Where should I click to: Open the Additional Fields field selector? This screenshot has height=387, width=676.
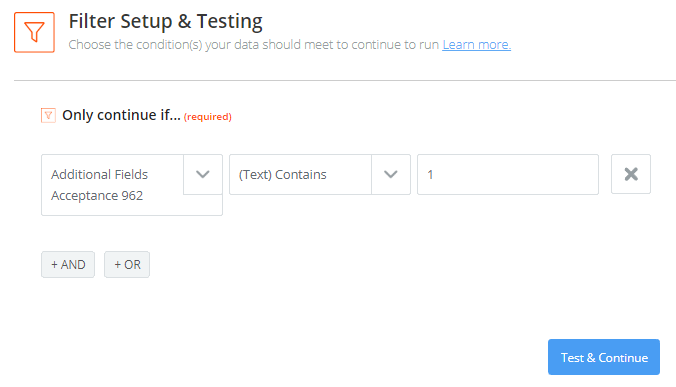point(132,185)
